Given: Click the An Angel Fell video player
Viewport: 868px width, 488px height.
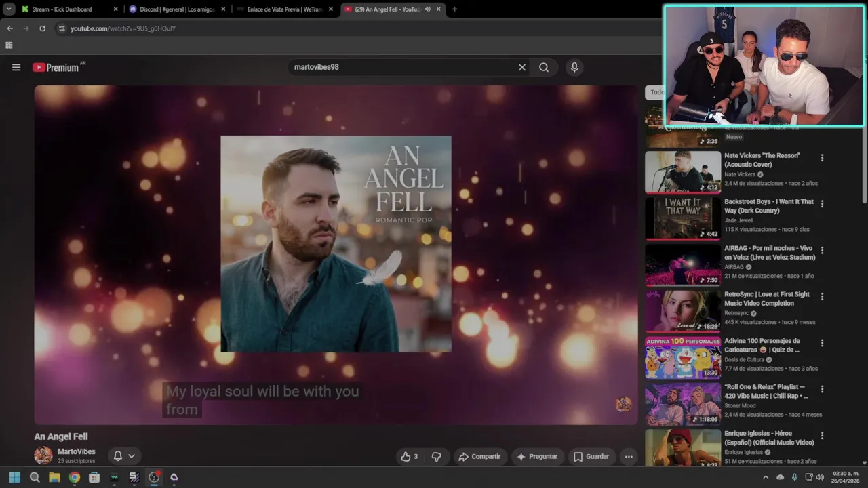Looking at the screenshot, I should (336, 255).
